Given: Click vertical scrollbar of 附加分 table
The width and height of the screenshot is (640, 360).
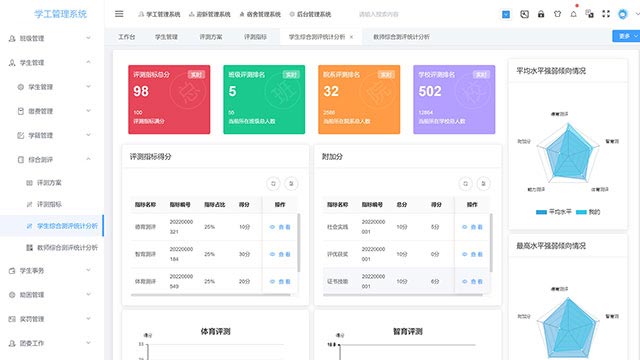Looking at the screenshot, I should (491, 242).
